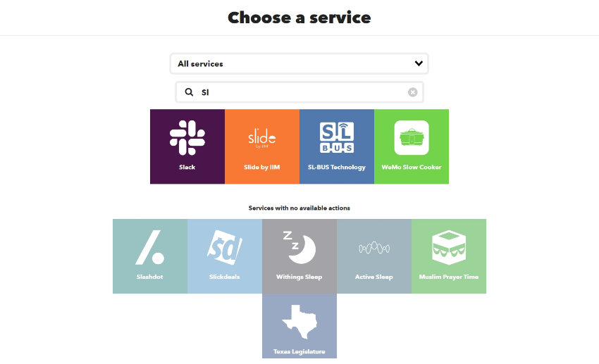Pick the WeMo Slow Cooker service
This screenshot has height=364, width=599.
[412, 146]
